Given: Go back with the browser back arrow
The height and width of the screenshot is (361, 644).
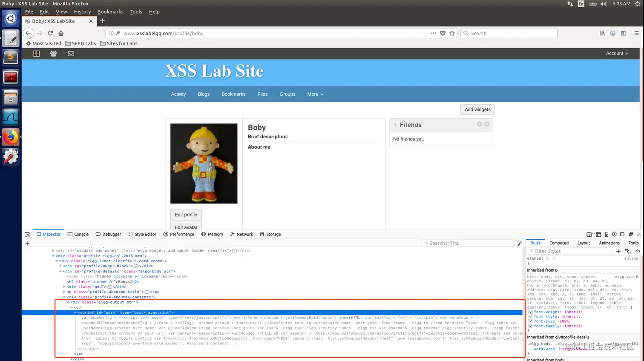Looking at the screenshot, I should click(x=28, y=33).
